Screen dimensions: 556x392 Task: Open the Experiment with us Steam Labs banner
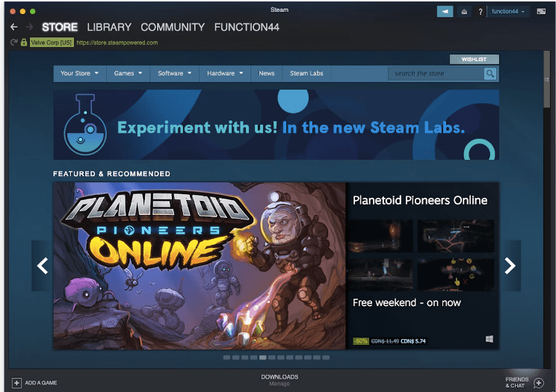(x=277, y=125)
